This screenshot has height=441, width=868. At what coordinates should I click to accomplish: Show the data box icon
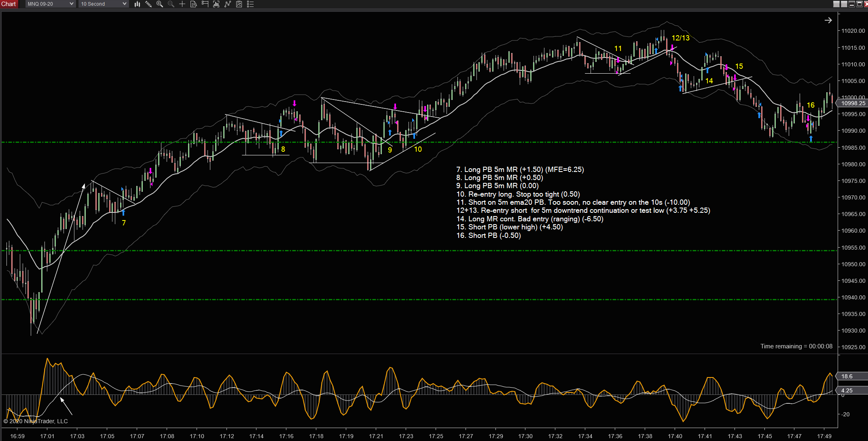194,4
